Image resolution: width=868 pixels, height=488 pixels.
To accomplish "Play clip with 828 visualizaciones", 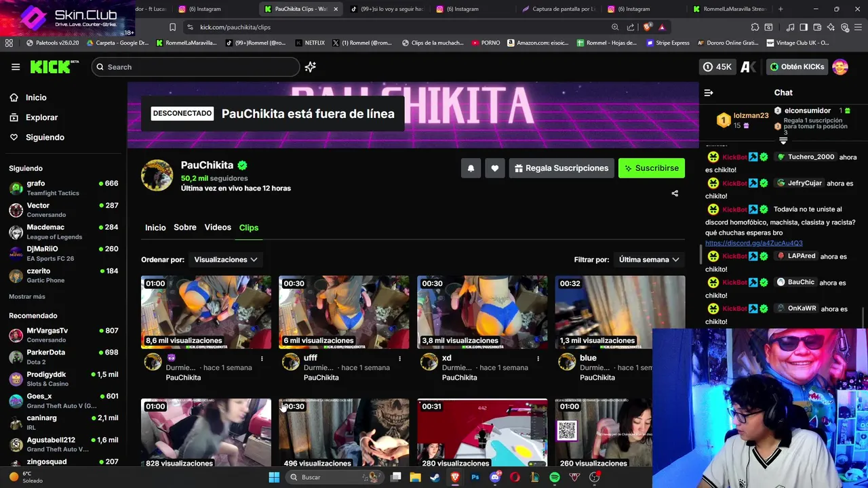I will tap(206, 434).
